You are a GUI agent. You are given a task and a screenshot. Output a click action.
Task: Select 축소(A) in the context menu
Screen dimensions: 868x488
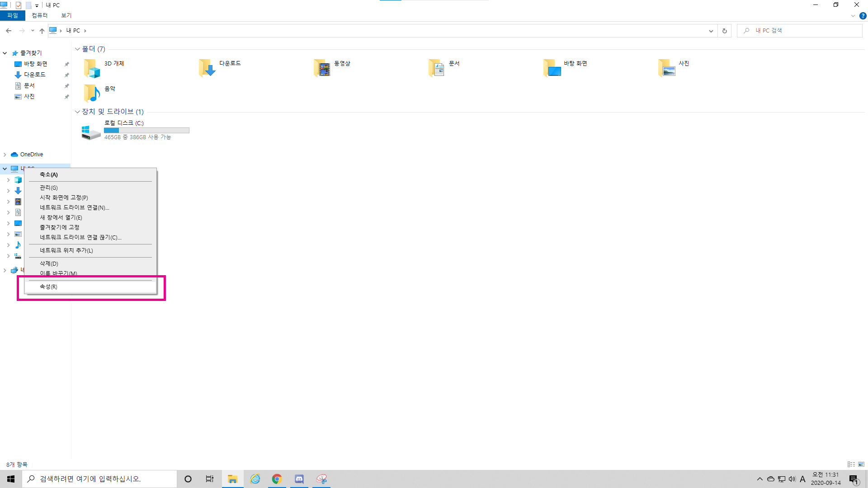90,175
